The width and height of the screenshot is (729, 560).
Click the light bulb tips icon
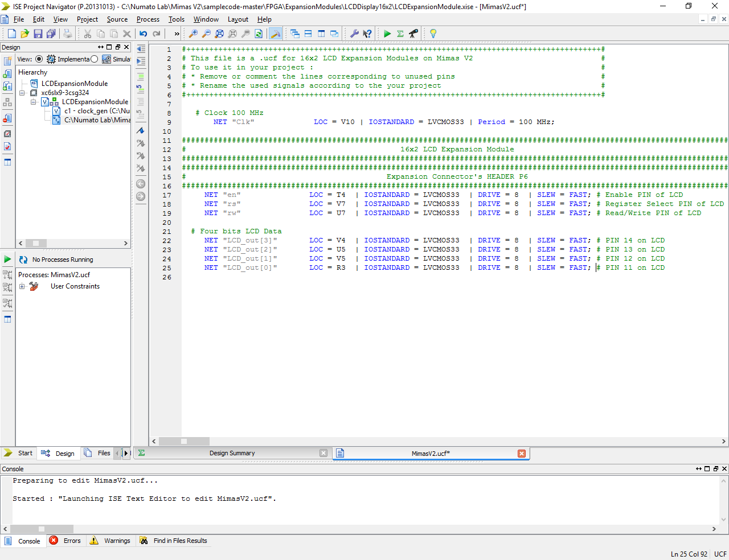pos(433,34)
